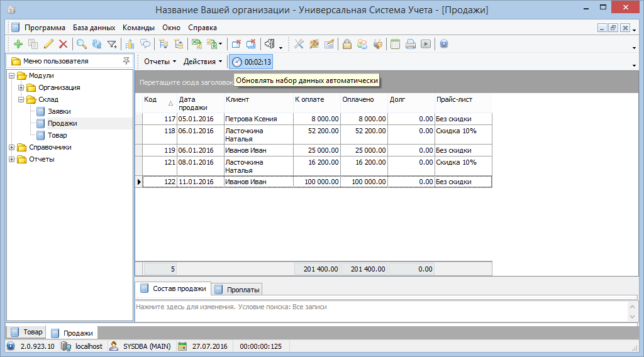Viewport: 644px width, 357px height.
Task: Click the red X Delete record icon
Action: click(63, 44)
